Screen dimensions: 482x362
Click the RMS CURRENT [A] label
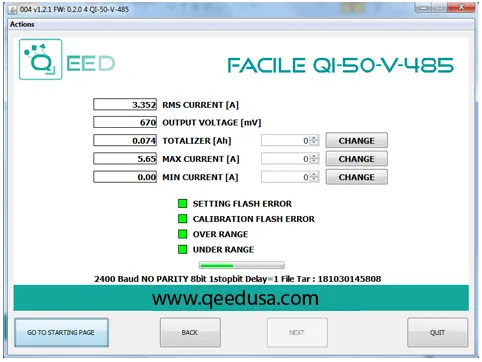tap(200, 105)
